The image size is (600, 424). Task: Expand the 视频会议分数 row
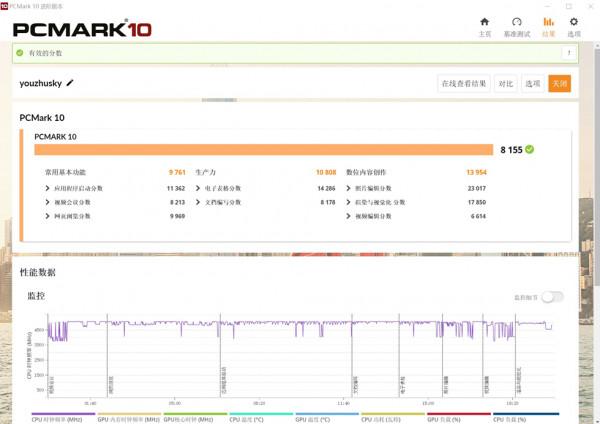coord(48,202)
